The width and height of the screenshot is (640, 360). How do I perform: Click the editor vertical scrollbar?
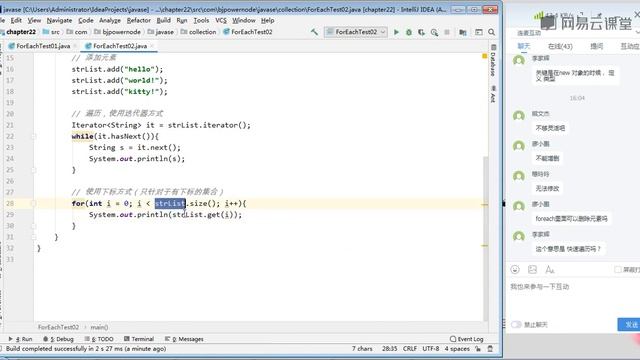pos(485,239)
